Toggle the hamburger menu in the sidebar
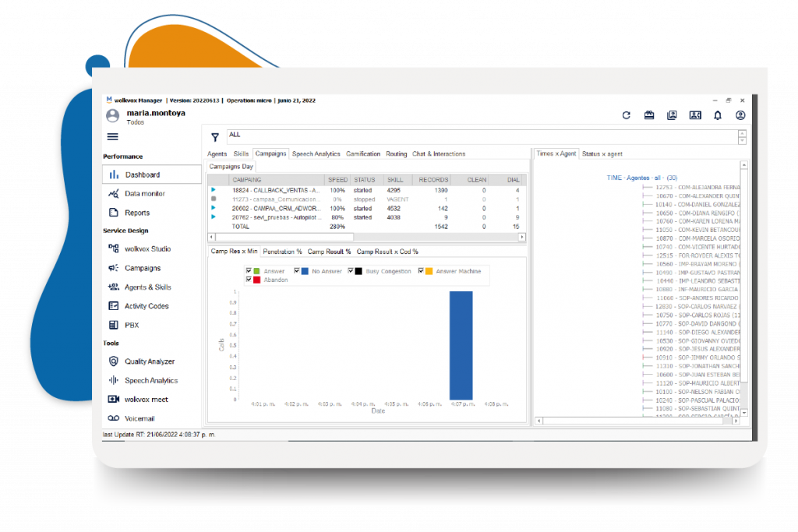Viewport: 798px width, 532px height. point(112,137)
